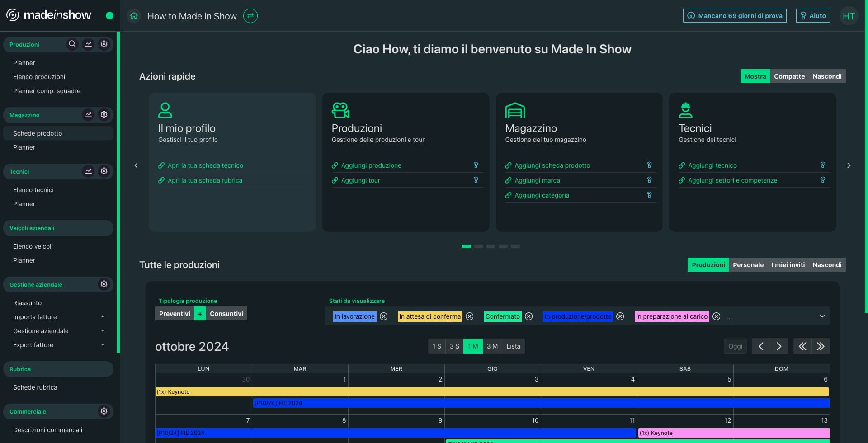
Task: Click the second carousel page indicator
Action: pyautogui.click(x=478, y=246)
